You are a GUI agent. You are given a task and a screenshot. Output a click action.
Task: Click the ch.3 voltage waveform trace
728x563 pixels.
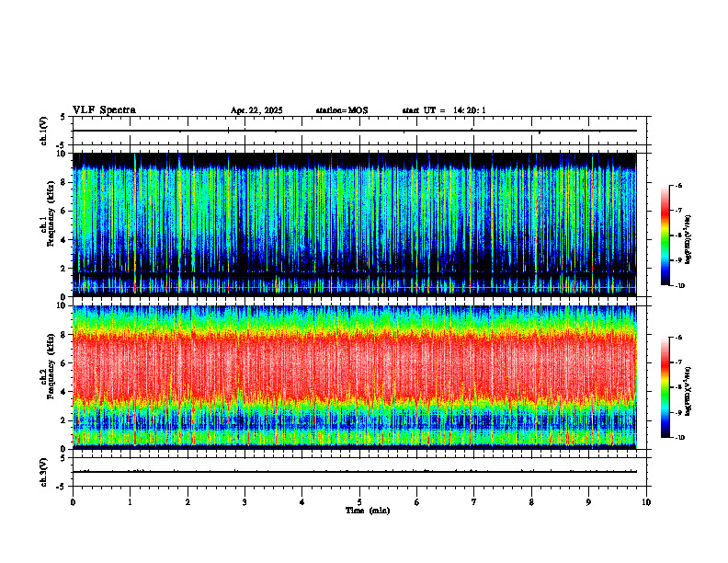click(354, 472)
